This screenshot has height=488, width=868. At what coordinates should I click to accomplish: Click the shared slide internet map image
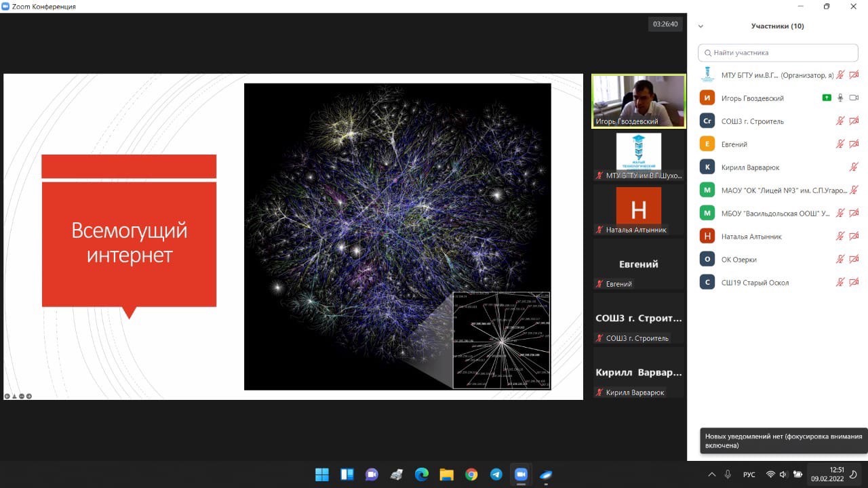point(397,237)
